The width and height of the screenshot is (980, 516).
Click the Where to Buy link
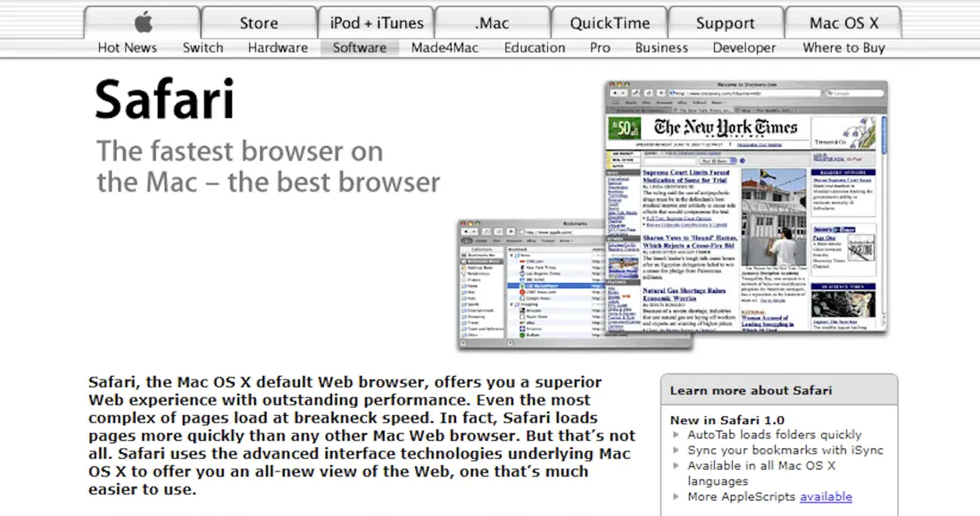click(843, 47)
